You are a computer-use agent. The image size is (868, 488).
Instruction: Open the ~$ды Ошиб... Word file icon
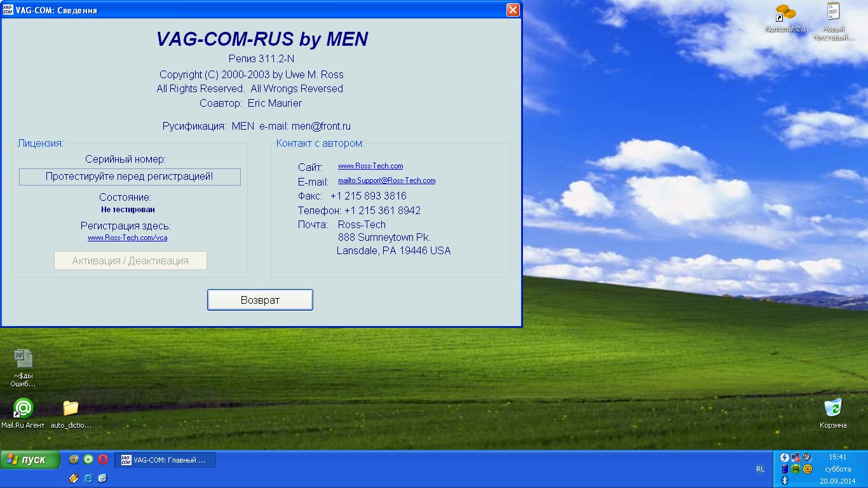[x=24, y=368]
